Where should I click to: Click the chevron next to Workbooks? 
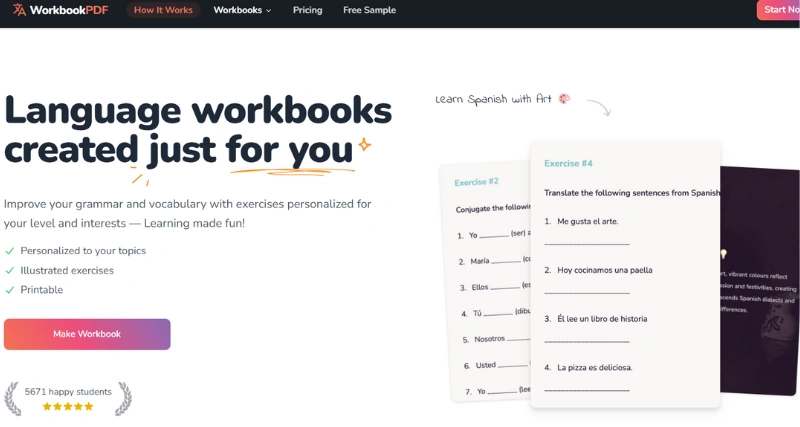(268, 11)
